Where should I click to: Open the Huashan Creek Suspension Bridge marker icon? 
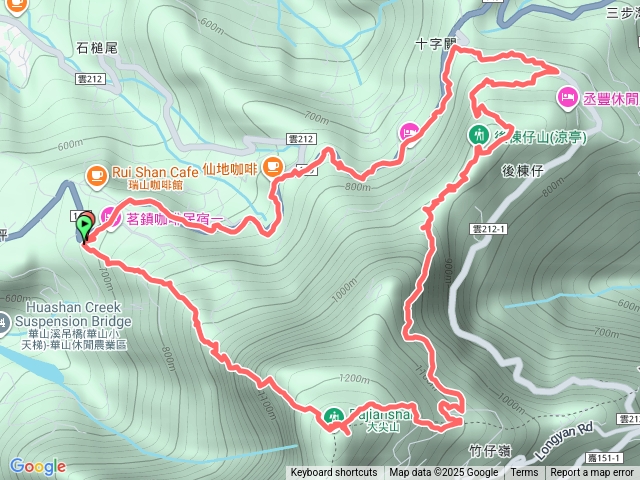[2, 324]
